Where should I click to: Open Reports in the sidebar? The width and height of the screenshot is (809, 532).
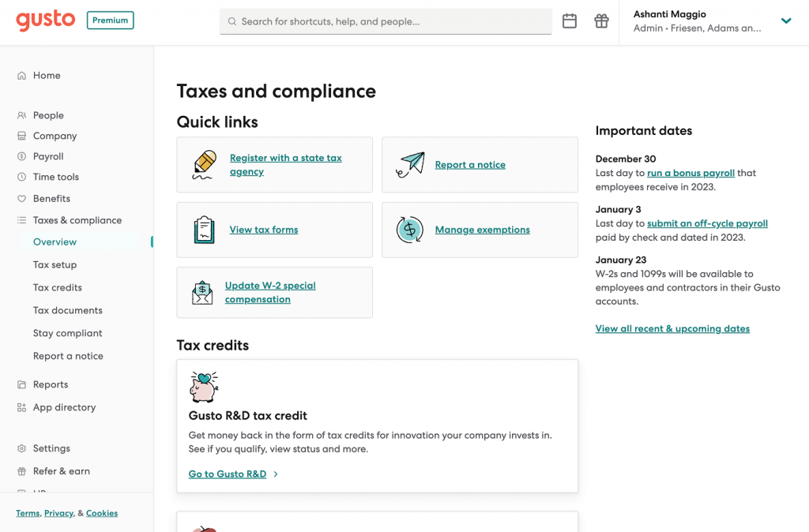click(x=51, y=384)
